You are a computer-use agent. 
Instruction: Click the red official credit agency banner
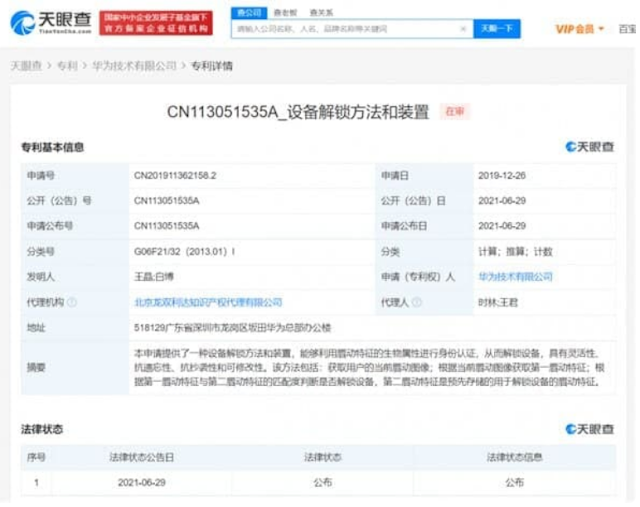click(x=156, y=23)
